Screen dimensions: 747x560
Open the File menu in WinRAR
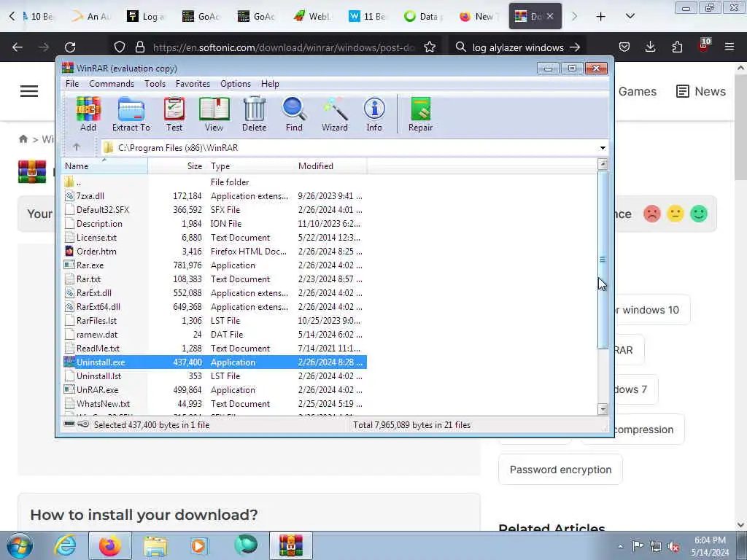[x=72, y=84]
